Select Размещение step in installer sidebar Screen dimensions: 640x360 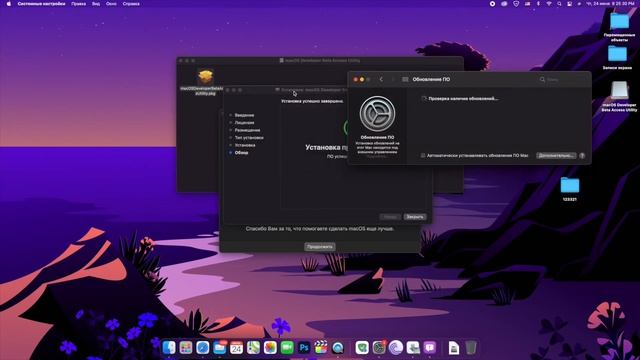[247, 130]
